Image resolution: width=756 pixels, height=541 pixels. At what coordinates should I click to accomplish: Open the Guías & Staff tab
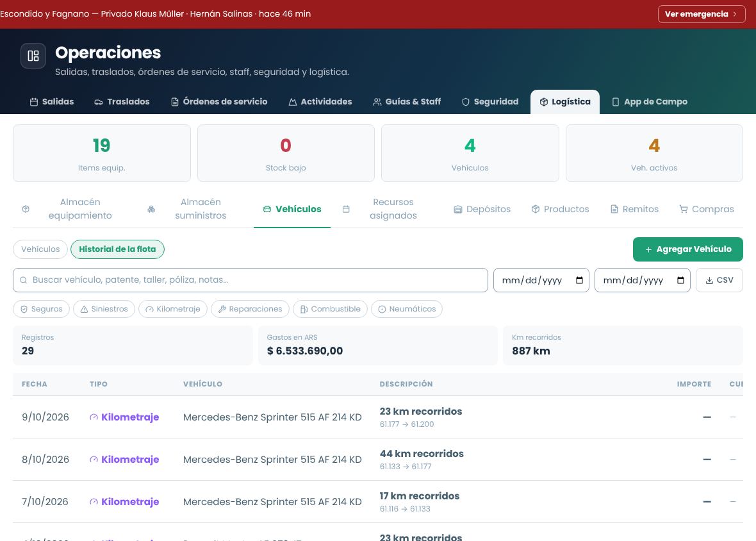pyautogui.click(x=407, y=102)
